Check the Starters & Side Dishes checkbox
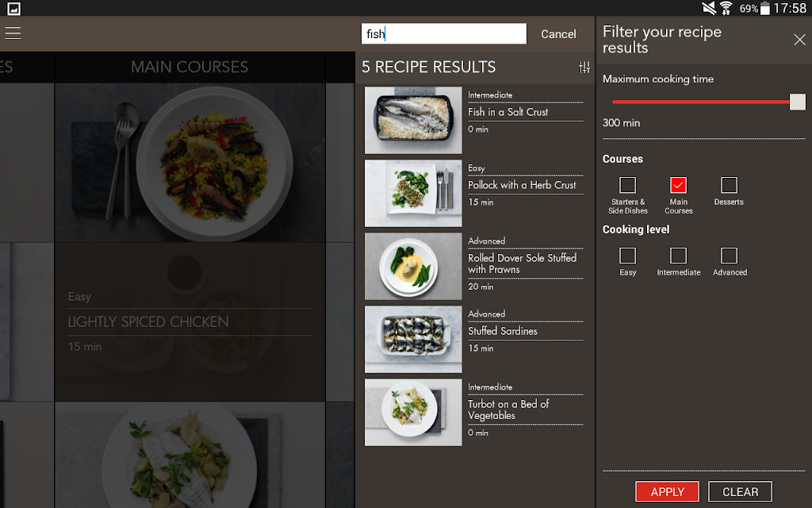 coord(628,185)
